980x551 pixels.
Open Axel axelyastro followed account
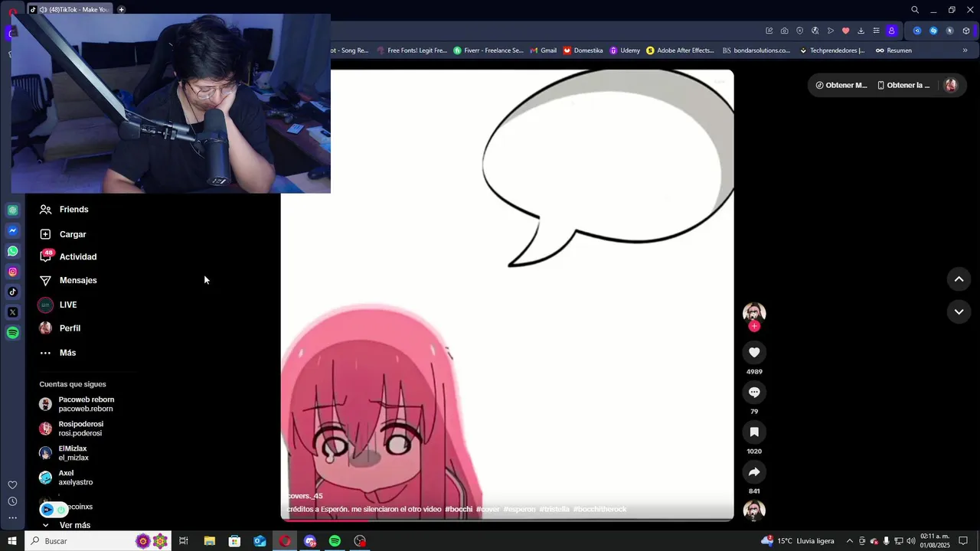(66, 478)
